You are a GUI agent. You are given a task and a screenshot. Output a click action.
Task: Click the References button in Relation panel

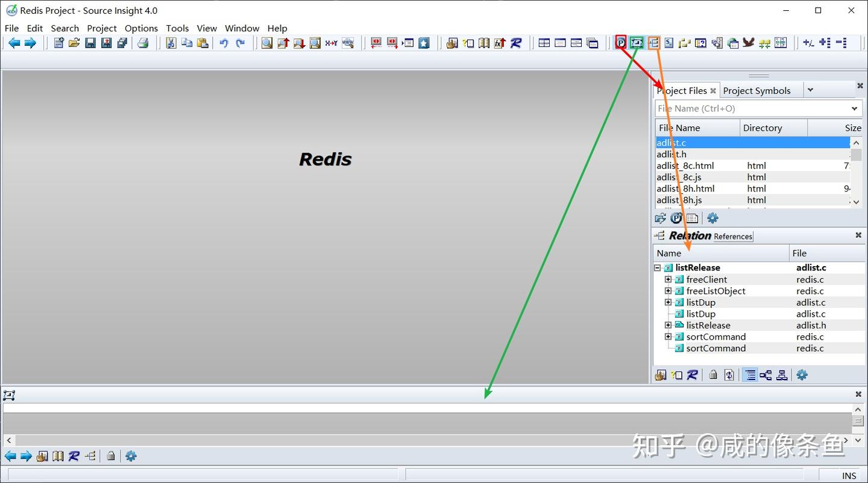click(733, 237)
